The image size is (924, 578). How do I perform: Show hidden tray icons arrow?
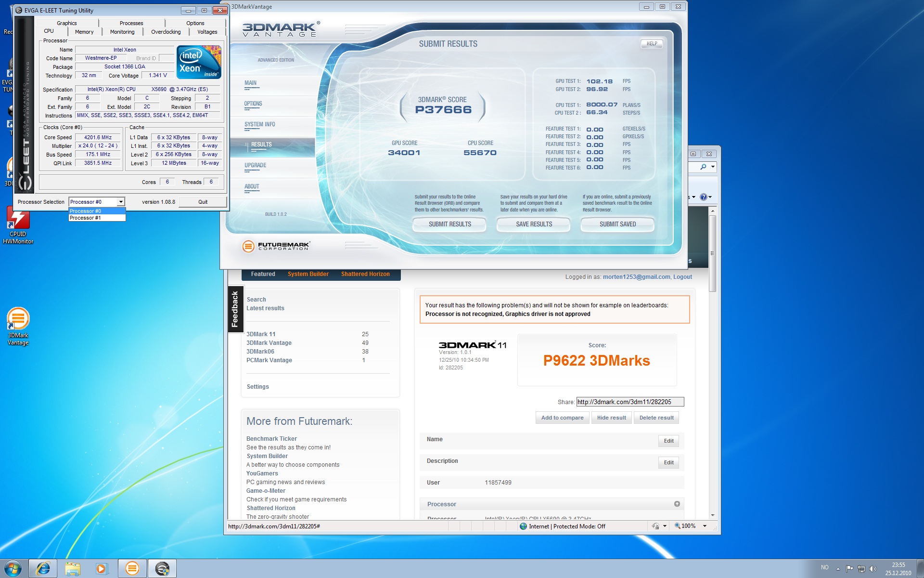click(838, 568)
